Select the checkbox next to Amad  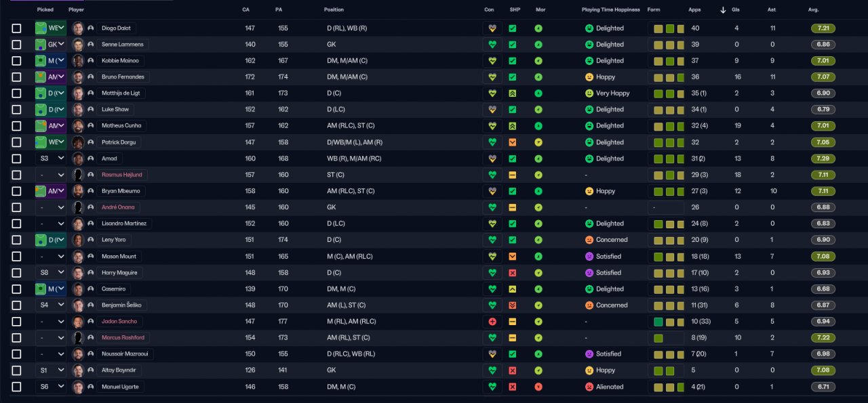click(x=17, y=158)
